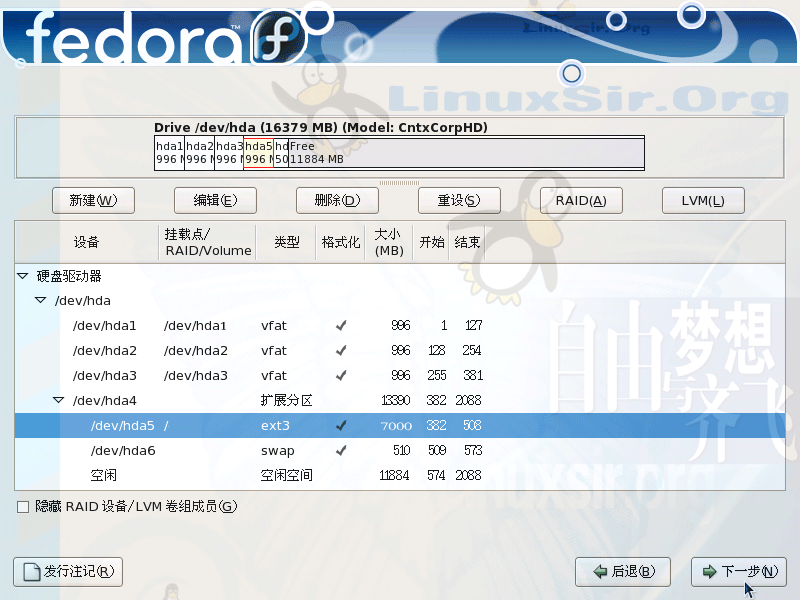The image size is (800, 600).
Task: Select the /dev/hda3 partition row
Action: (400, 376)
